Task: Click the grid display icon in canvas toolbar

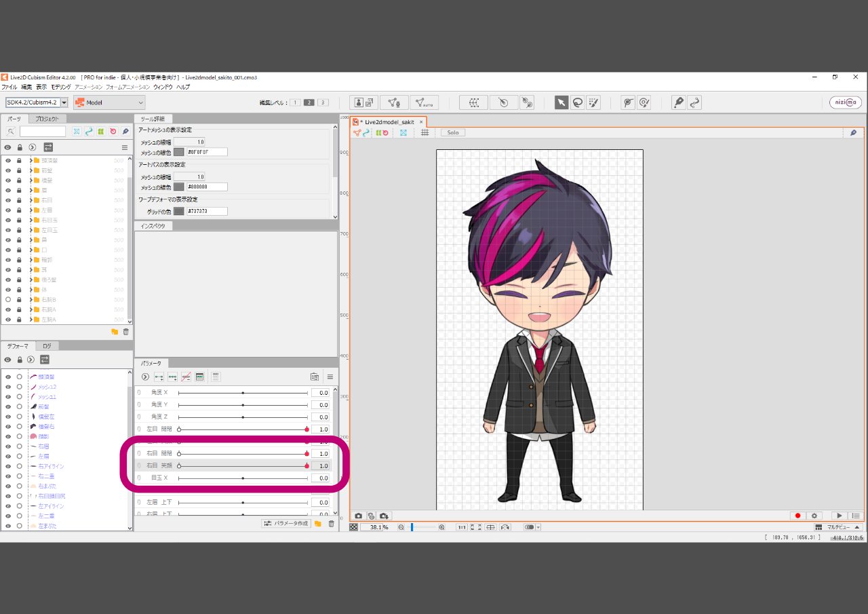Action: pos(425,133)
